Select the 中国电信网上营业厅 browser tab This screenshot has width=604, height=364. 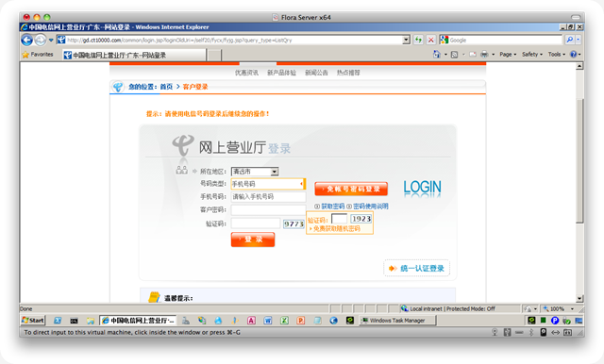coord(134,55)
